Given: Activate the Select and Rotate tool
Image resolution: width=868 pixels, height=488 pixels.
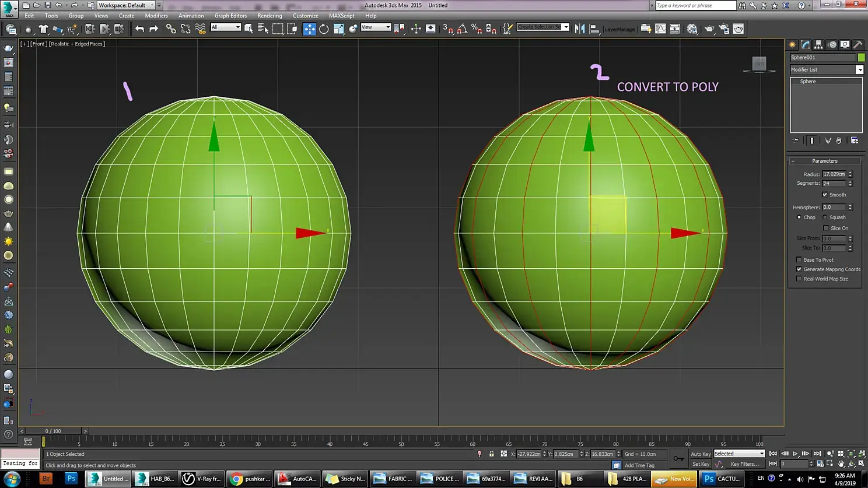Looking at the screenshot, I should coord(324,29).
